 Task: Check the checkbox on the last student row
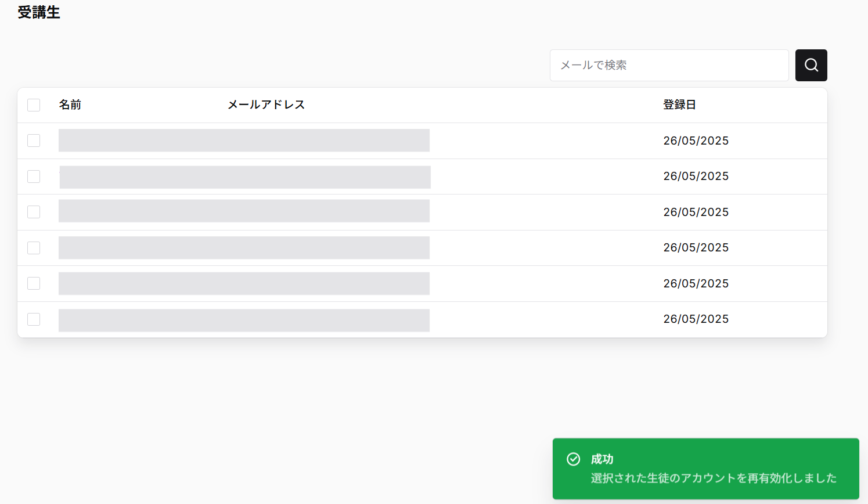point(34,319)
